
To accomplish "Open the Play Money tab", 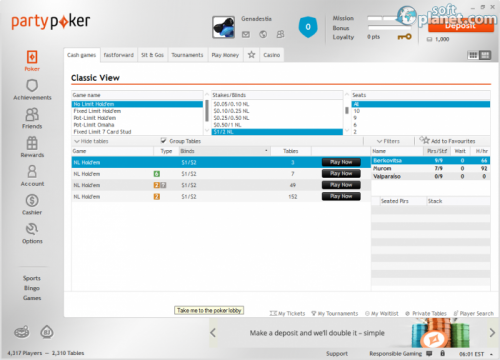I will coord(225,55).
